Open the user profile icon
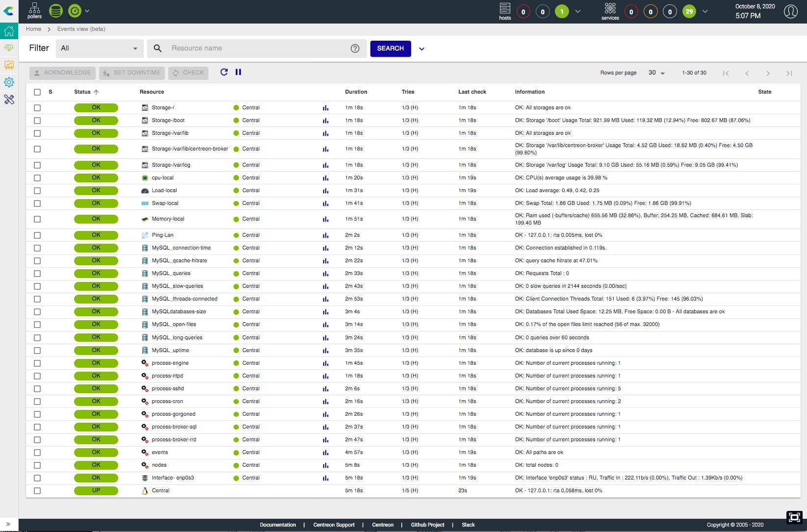Viewport: 807px width, 532px height. 790,11
